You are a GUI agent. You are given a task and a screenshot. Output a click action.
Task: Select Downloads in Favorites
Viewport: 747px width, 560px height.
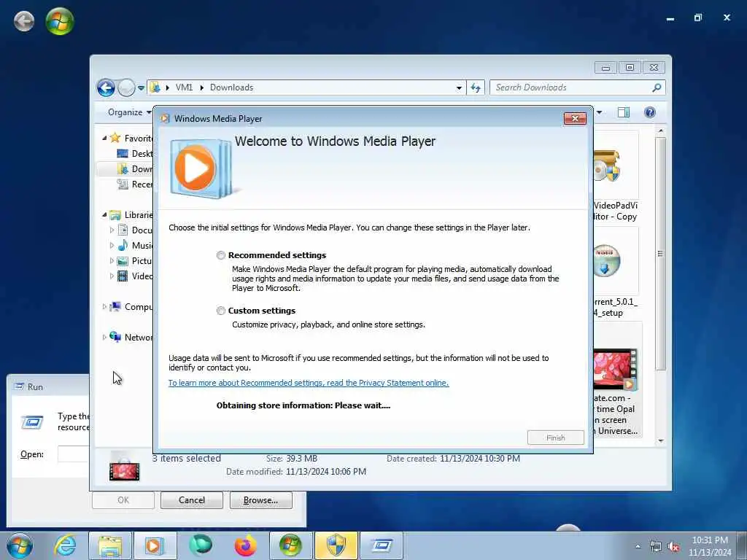135,168
